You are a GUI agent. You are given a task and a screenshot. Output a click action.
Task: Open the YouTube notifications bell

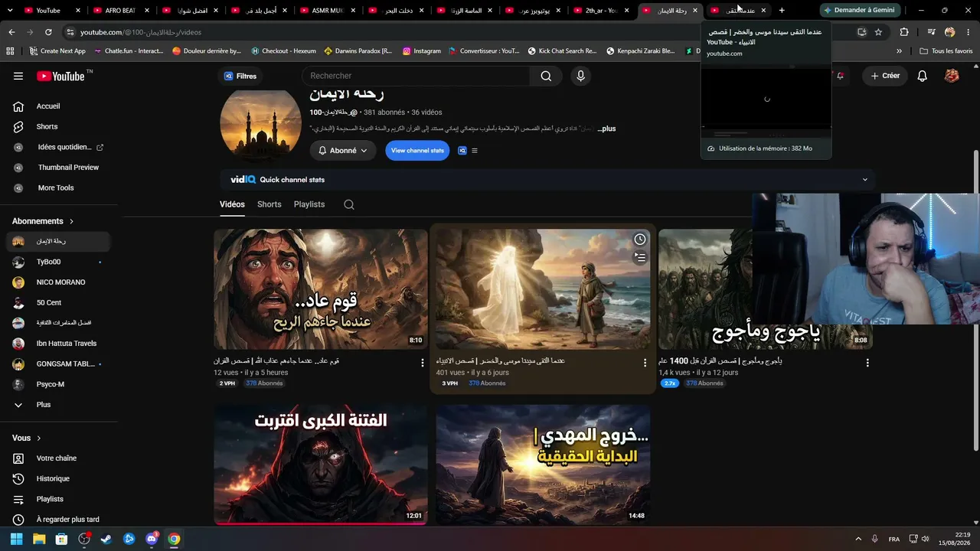point(922,76)
